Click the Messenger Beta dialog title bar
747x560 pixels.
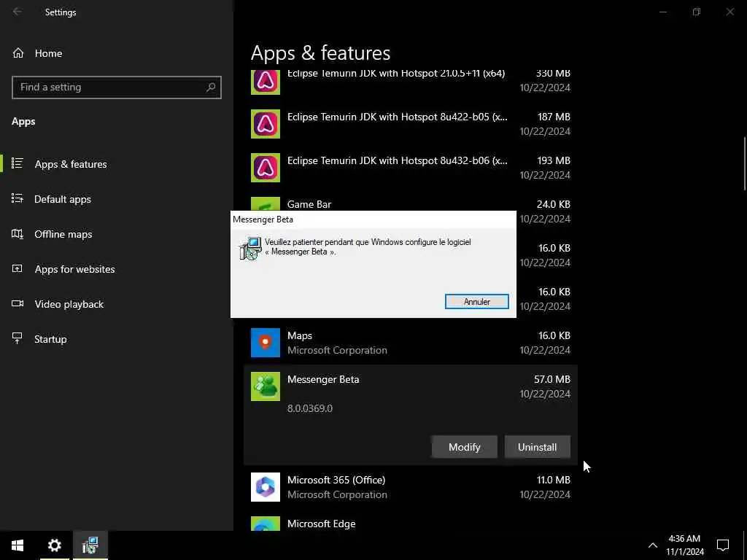point(373,219)
